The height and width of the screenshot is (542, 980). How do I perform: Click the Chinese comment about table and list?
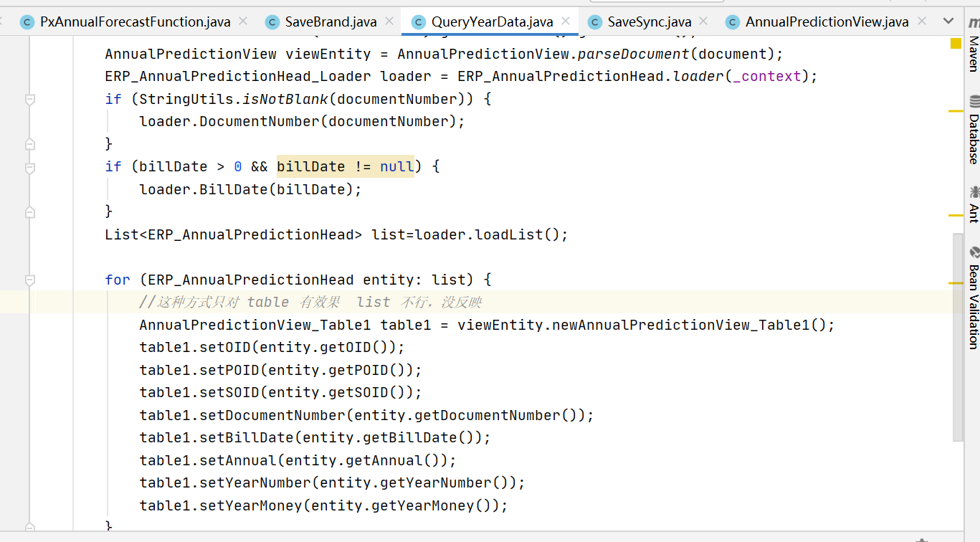(310, 302)
